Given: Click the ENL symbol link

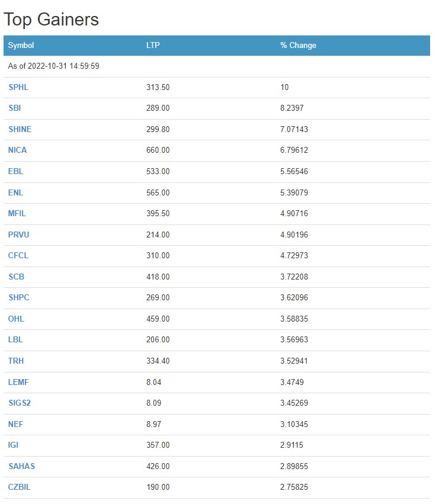Looking at the screenshot, I should (x=16, y=192).
